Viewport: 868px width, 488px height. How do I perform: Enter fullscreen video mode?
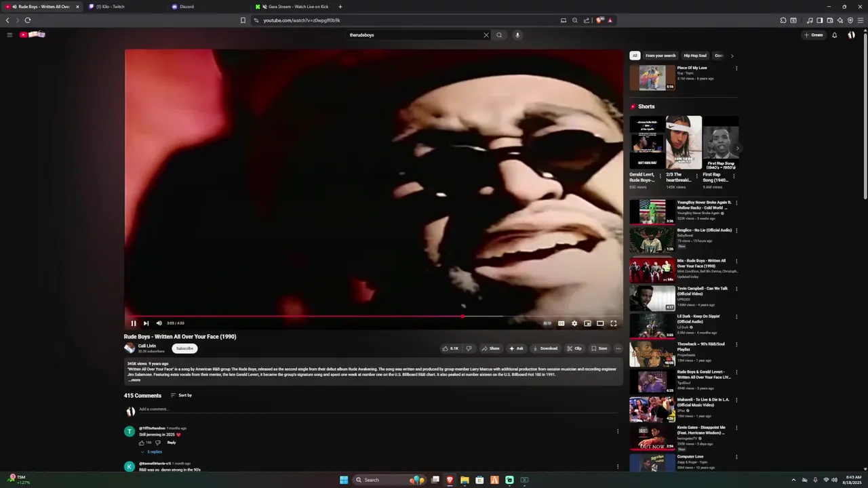pyautogui.click(x=614, y=323)
